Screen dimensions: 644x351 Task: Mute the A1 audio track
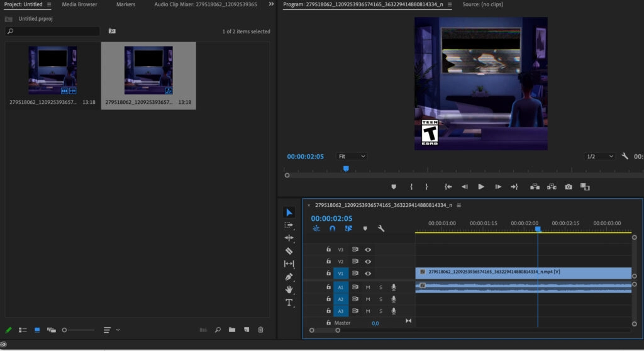368,287
